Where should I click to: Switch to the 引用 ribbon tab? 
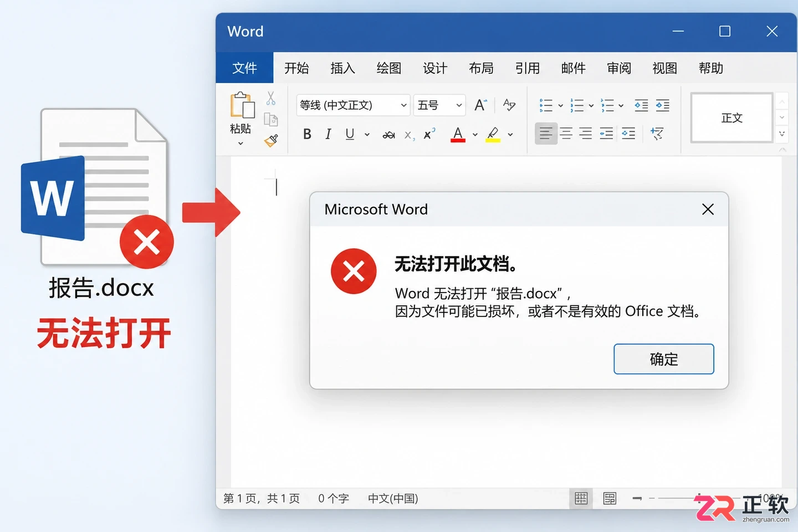point(527,68)
